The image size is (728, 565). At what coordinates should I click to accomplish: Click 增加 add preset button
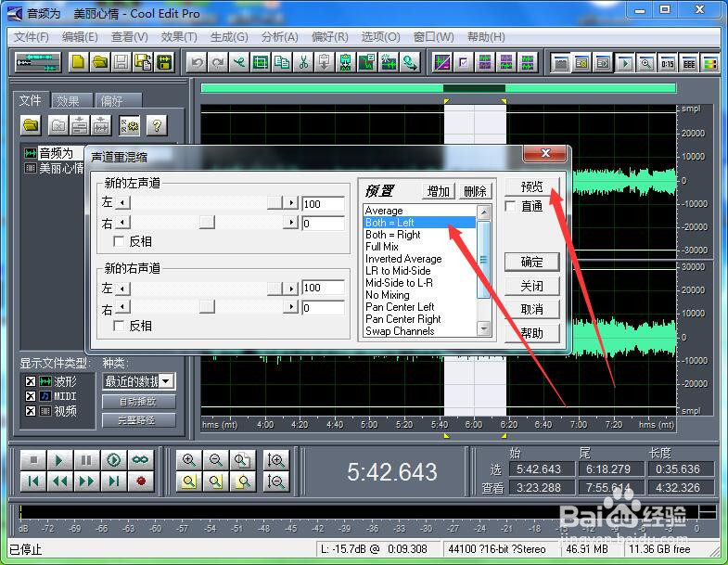[438, 191]
